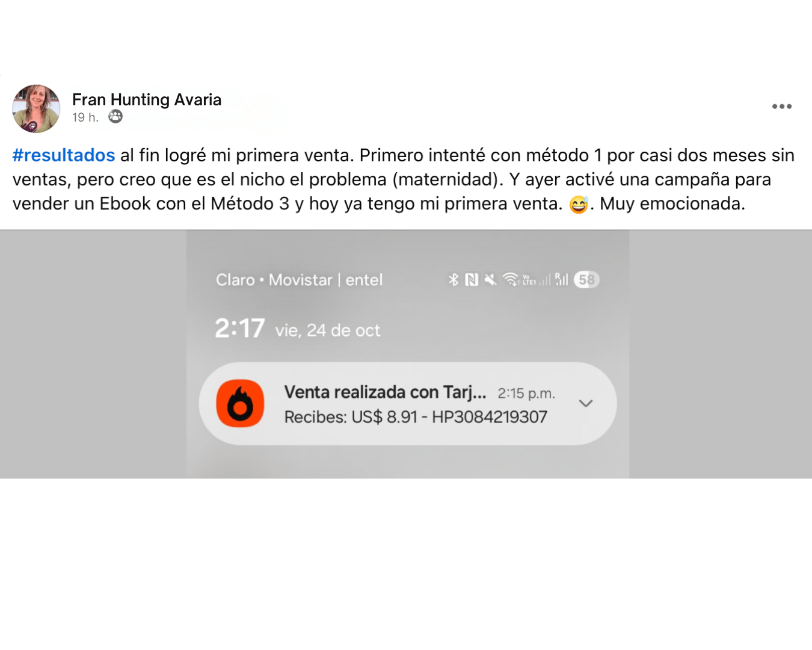Click the Recibes: US$ 8.91 notification text
Image resolution: width=812 pixels, height=650 pixels.
click(416, 417)
